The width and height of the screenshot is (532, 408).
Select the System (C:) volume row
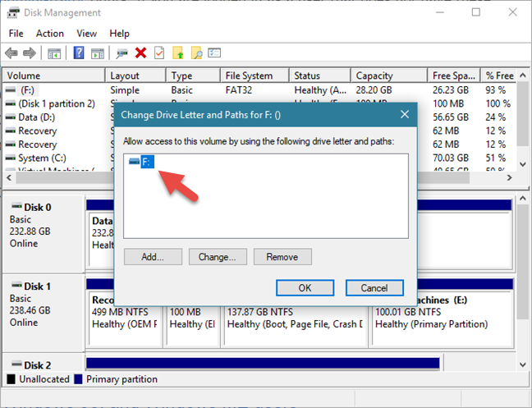point(259,158)
